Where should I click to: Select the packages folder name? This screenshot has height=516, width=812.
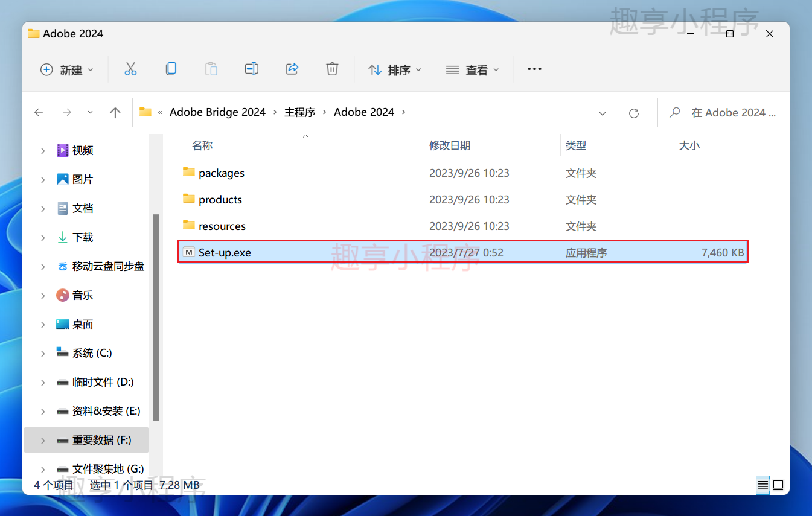click(x=222, y=173)
